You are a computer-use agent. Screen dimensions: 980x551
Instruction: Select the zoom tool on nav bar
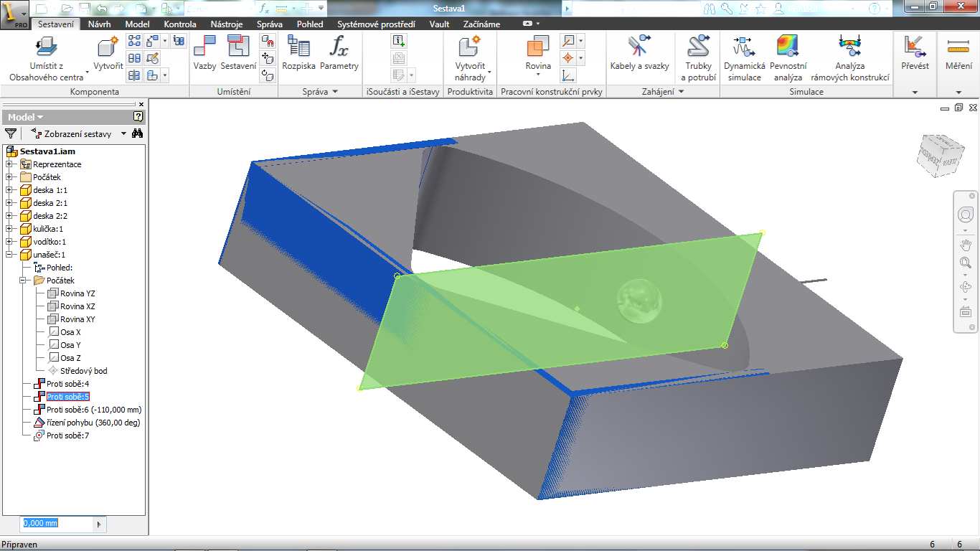point(965,263)
